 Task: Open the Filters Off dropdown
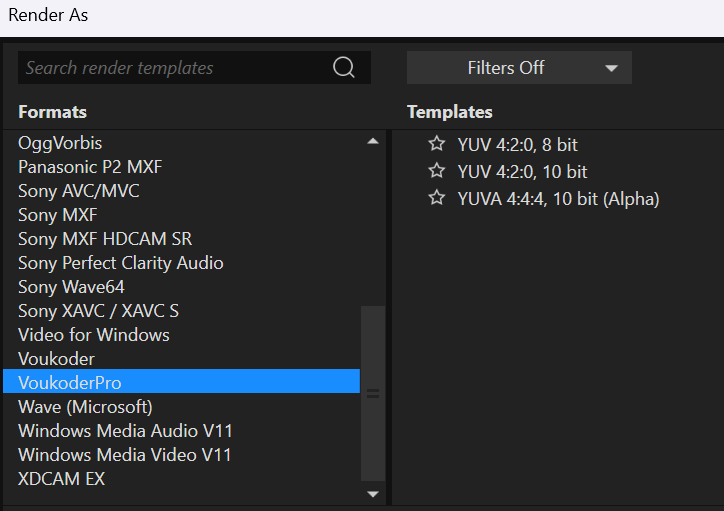click(x=519, y=68)
